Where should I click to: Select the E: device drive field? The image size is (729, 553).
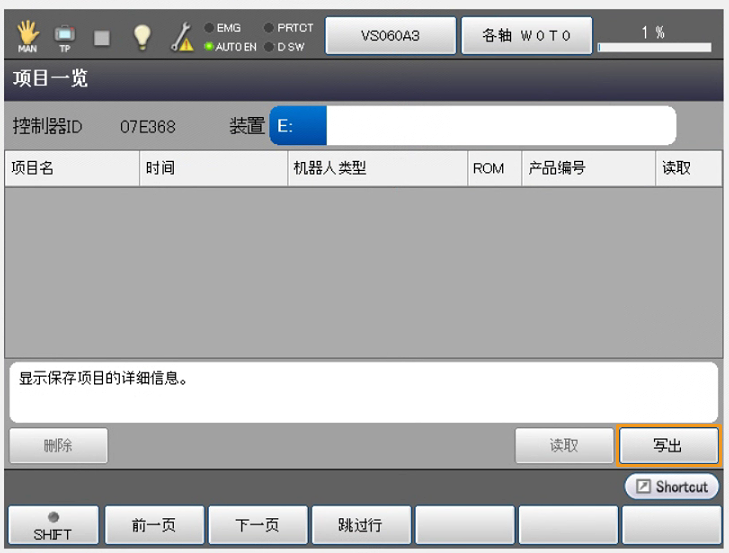[472, 126]
